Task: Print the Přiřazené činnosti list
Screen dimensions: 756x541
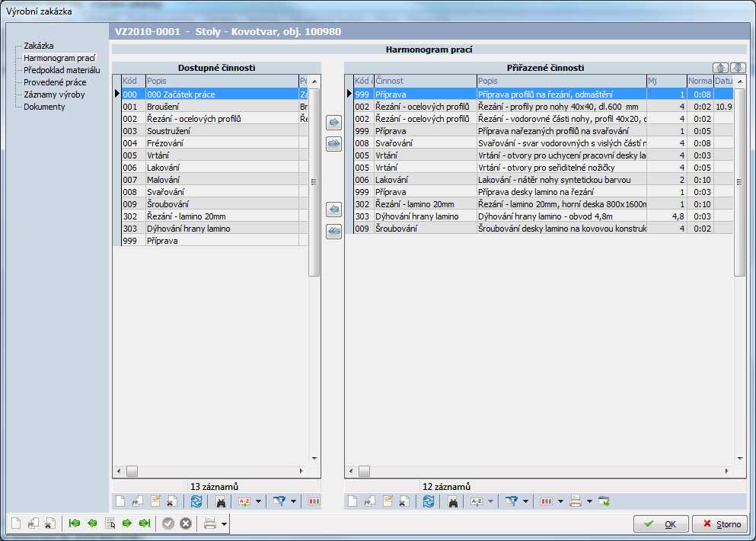Action: (576, 501)
